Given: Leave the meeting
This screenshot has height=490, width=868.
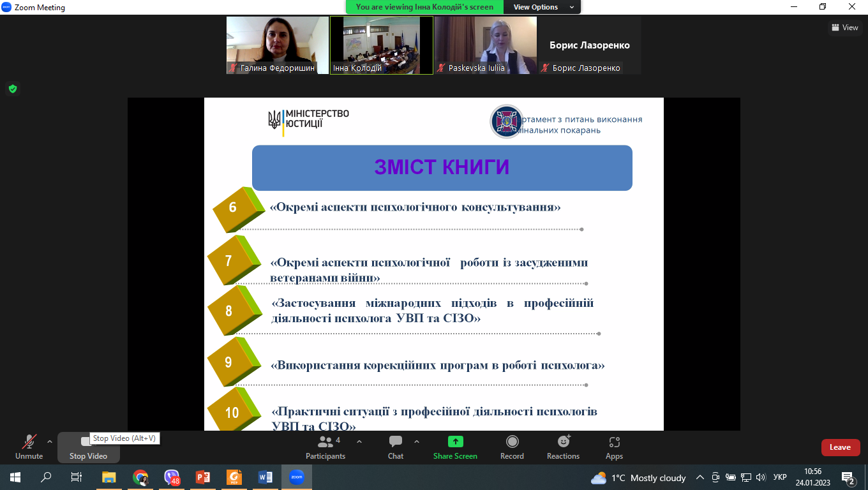Looking at the screenshot, I should [840, 447].
